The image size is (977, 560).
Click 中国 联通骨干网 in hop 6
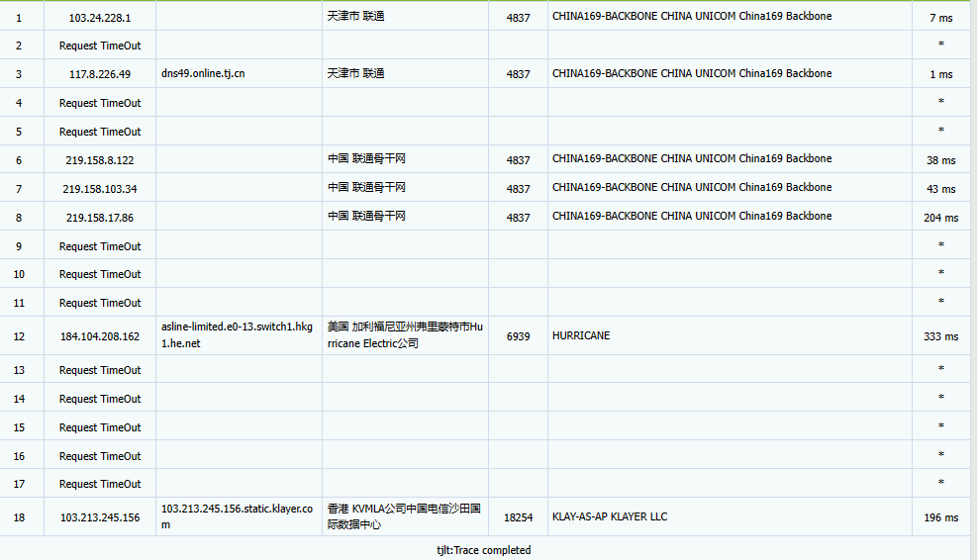366,159
